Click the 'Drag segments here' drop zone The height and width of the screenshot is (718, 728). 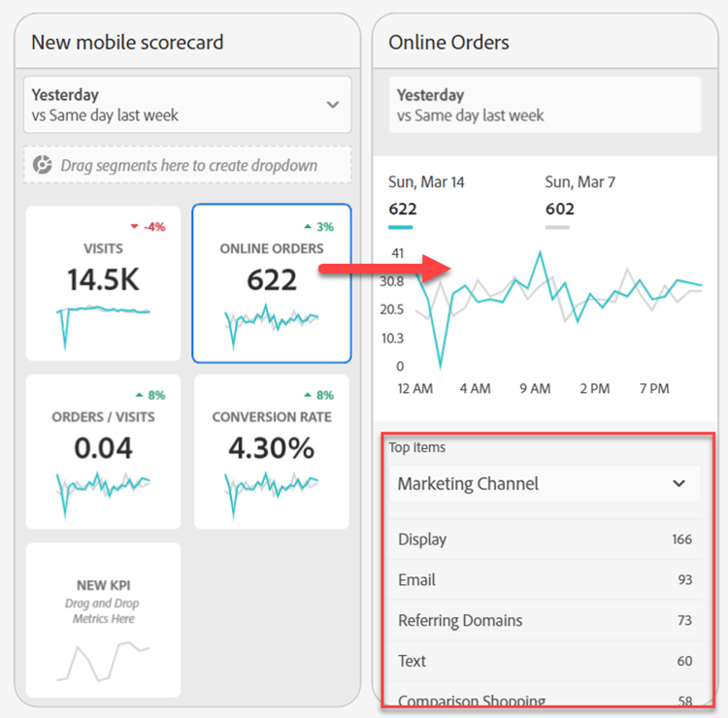[x=187, y=165]
